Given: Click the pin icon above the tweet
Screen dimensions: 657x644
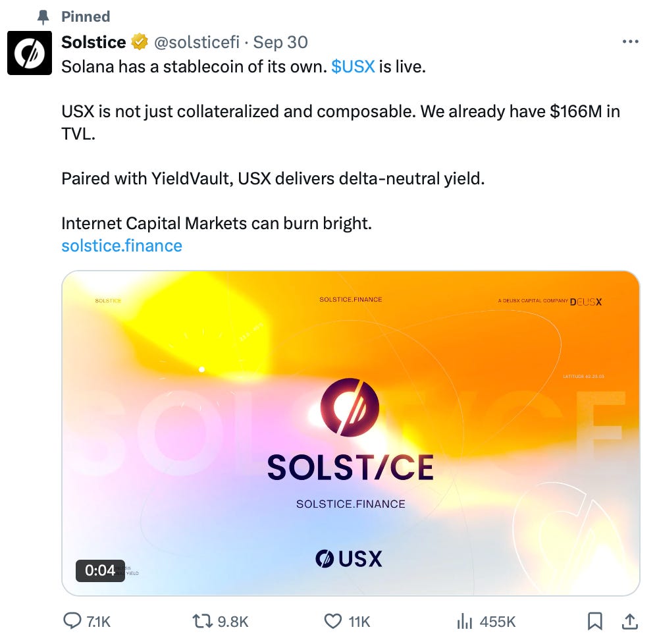Looking at the screenshot, I should (43, 17).
